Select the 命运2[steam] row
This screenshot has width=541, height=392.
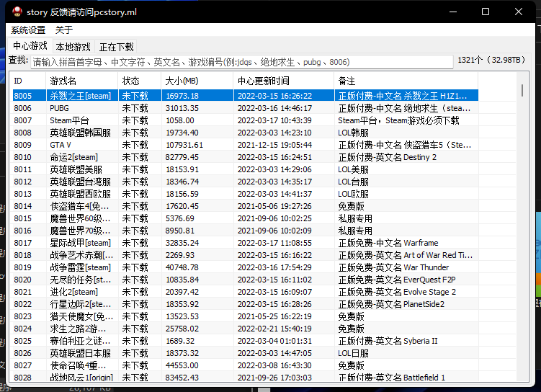pos(246,157)
